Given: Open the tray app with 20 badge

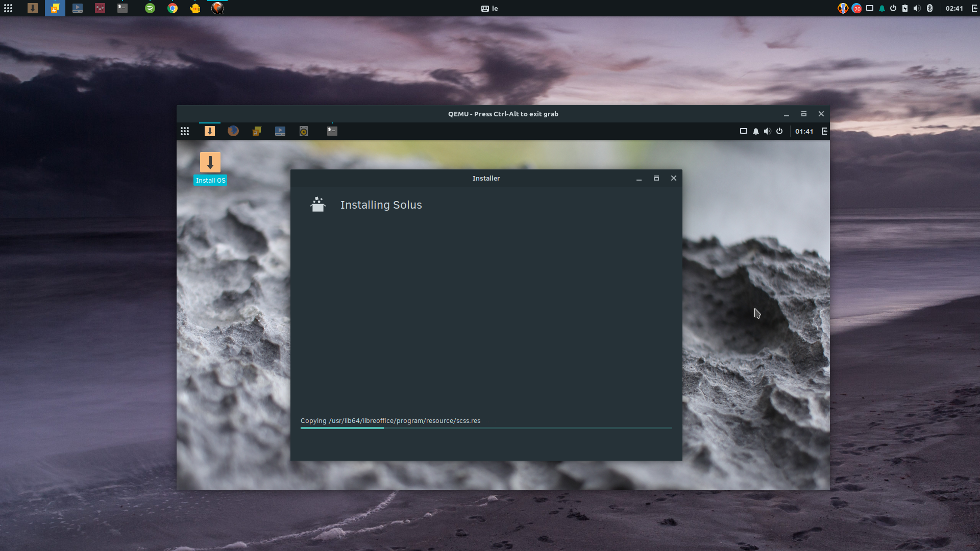Looking at the screenshot, I should (856, 8).
